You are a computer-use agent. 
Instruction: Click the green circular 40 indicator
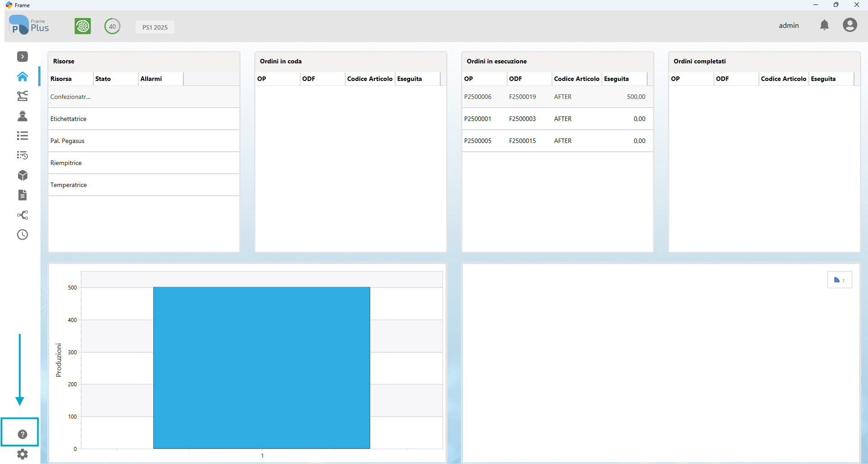coord(112,26)
